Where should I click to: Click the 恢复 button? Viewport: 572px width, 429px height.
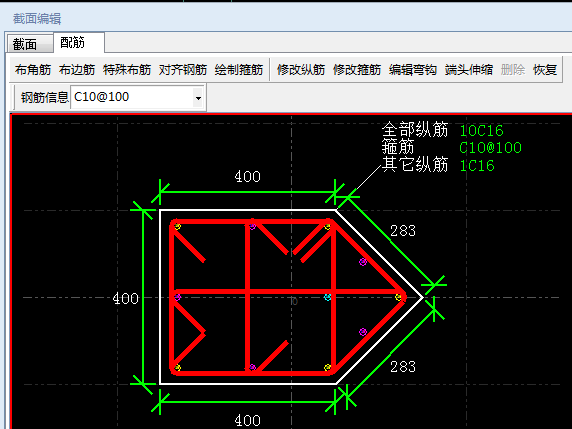[x=545, y=70]
